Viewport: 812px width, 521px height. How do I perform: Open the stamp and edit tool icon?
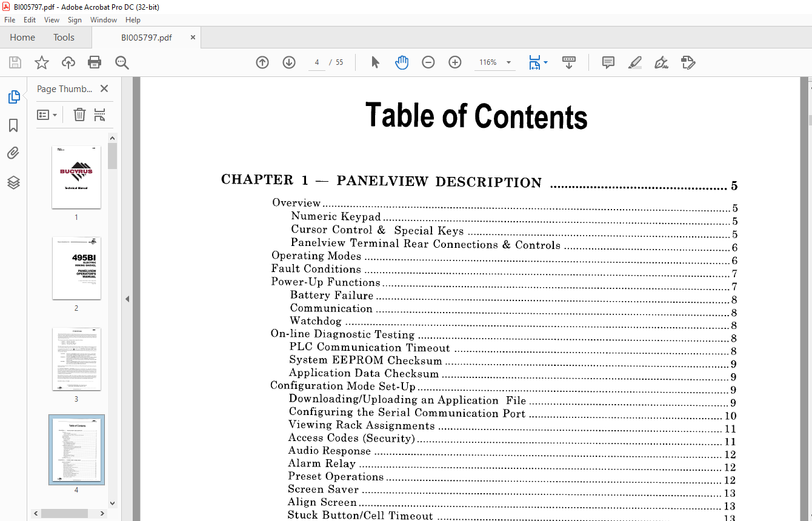tap(688, 62)
